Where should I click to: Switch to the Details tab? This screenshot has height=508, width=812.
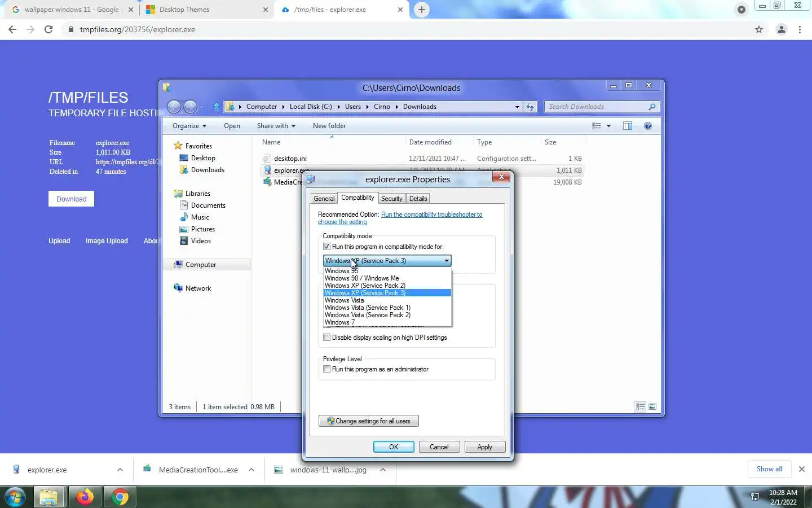tap(418, 199)
